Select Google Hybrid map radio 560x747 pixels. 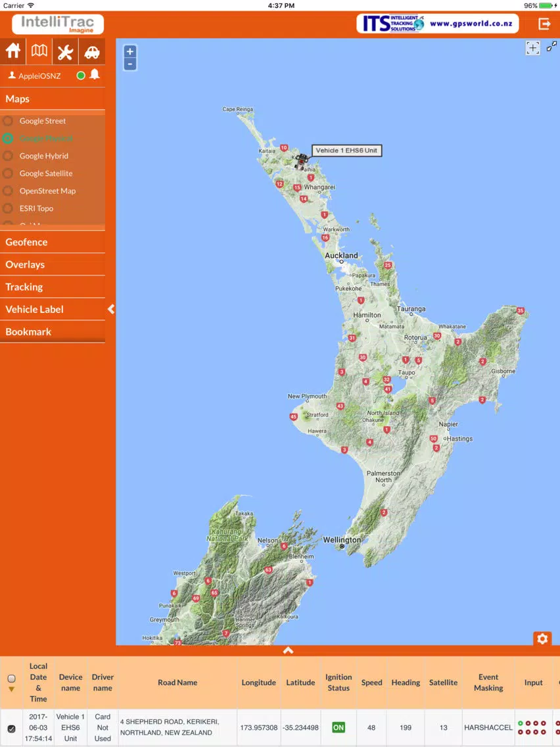[x=8, y=156]
